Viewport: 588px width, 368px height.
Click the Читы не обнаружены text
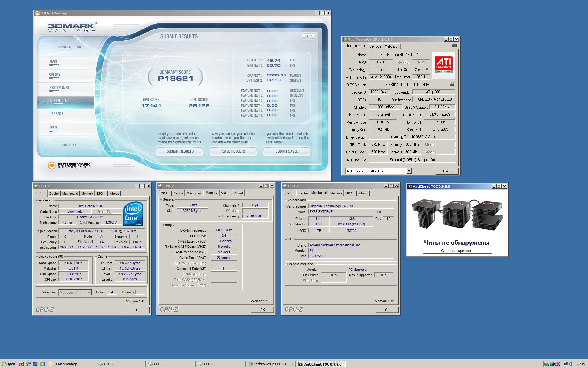(457, 243)
